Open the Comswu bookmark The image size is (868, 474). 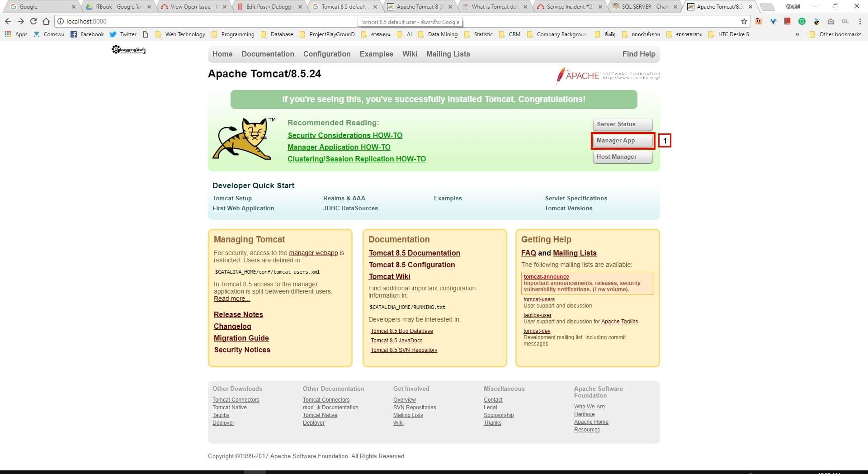tap(49, 34)
